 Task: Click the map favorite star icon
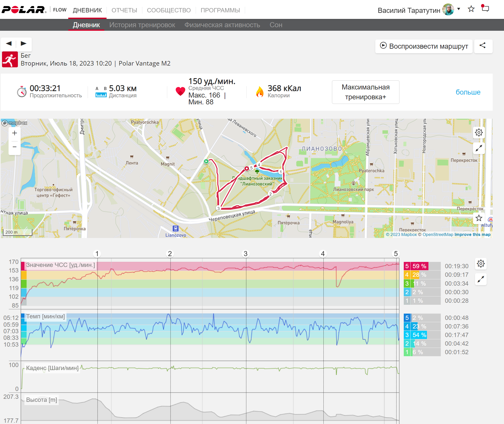coord(479,218)
